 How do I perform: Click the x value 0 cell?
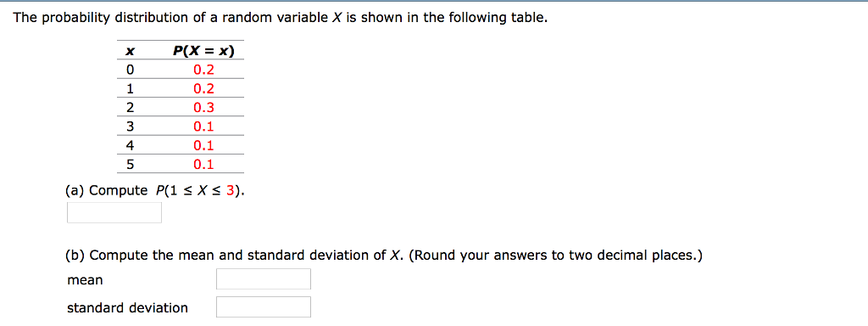pos(130,70)
